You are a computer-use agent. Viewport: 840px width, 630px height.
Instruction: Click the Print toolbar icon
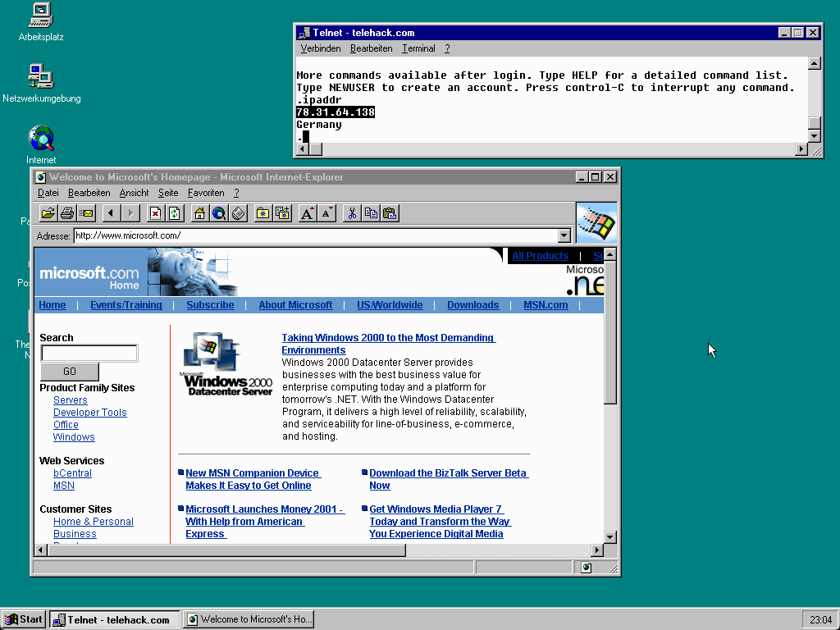click(67, 214)
